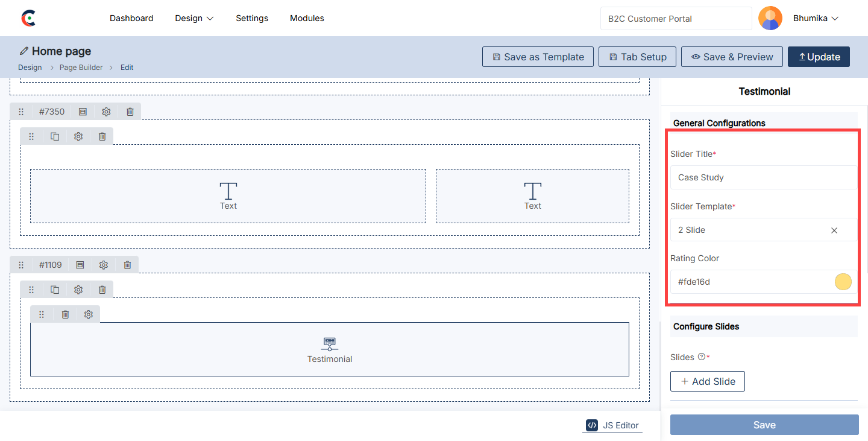Delete the Testimonial widget via trash icon
The width and height of the screenshot is (868, 441).
point(65,314)
